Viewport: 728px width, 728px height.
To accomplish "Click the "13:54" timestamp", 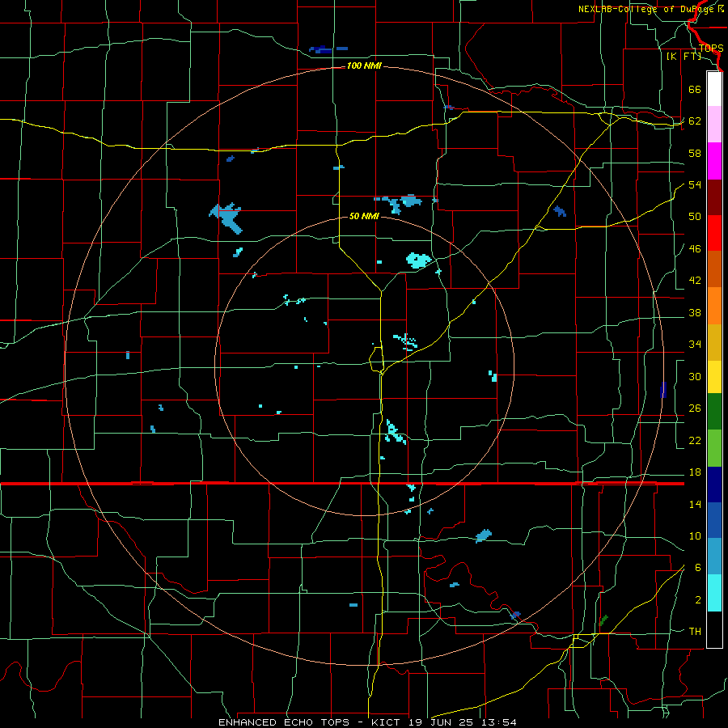I will (x=500, y=722).
